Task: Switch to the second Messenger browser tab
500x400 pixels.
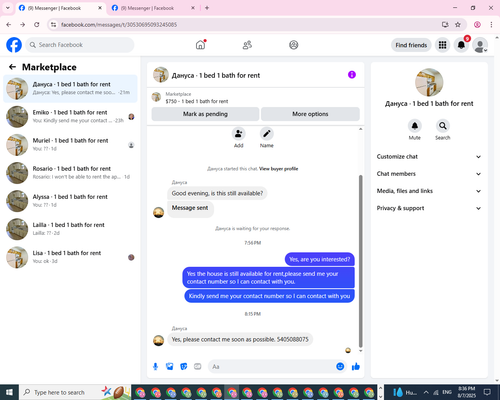Action: (x=153, y=8)
